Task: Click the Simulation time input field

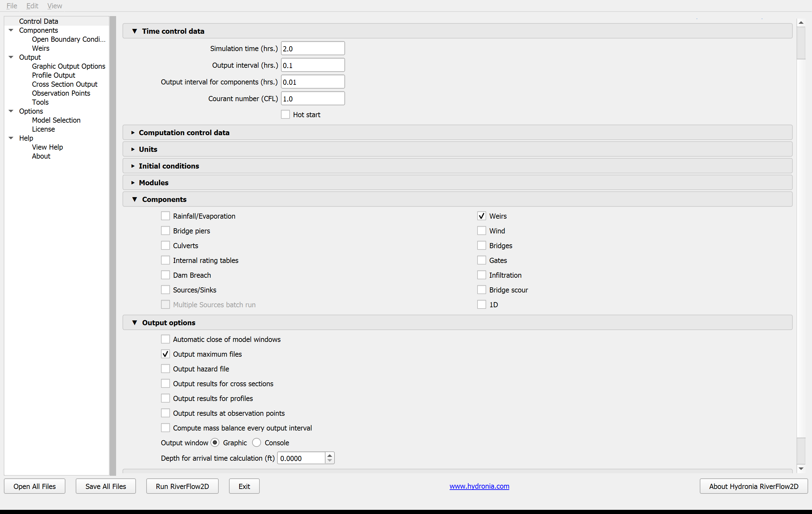Action: [x=313, y=48]
